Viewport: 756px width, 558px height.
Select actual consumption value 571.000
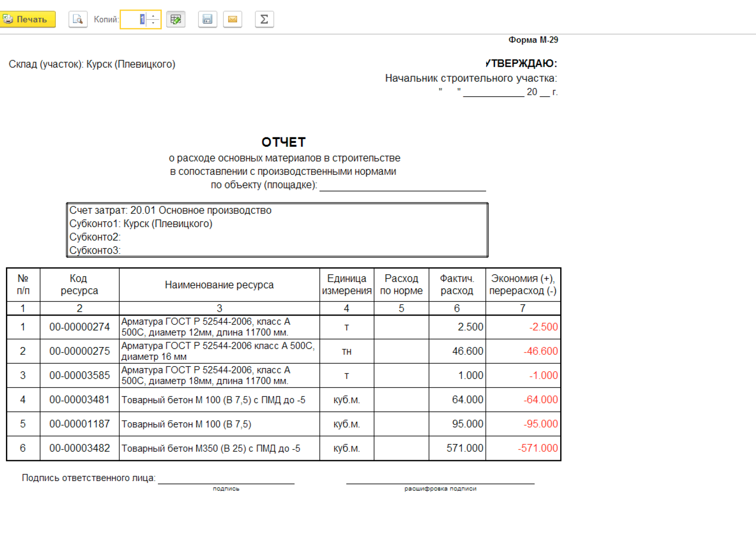tap(464, 448)
